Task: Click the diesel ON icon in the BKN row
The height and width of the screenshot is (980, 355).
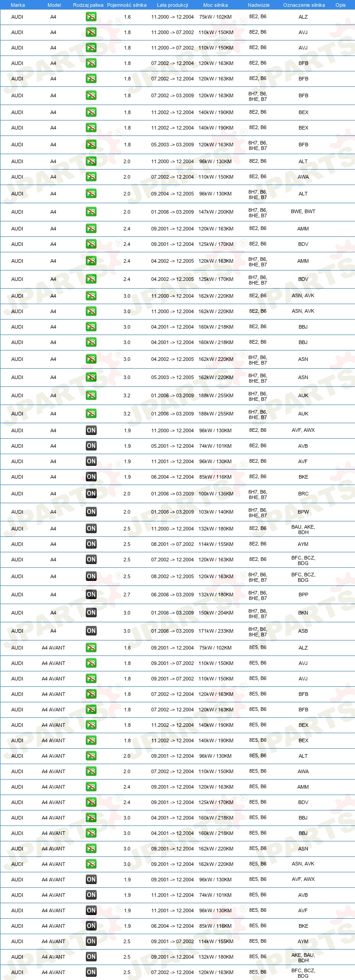Action: tap(91, 613)
